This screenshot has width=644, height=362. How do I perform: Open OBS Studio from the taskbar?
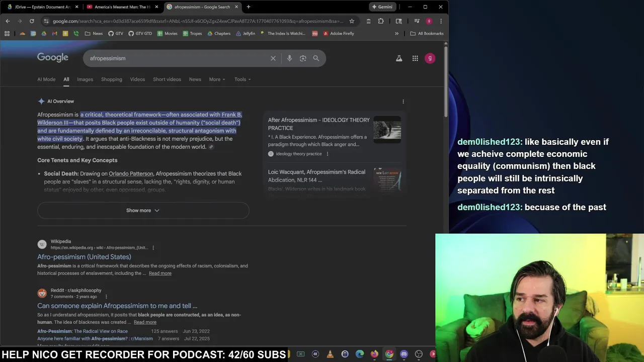click(419, 354)
